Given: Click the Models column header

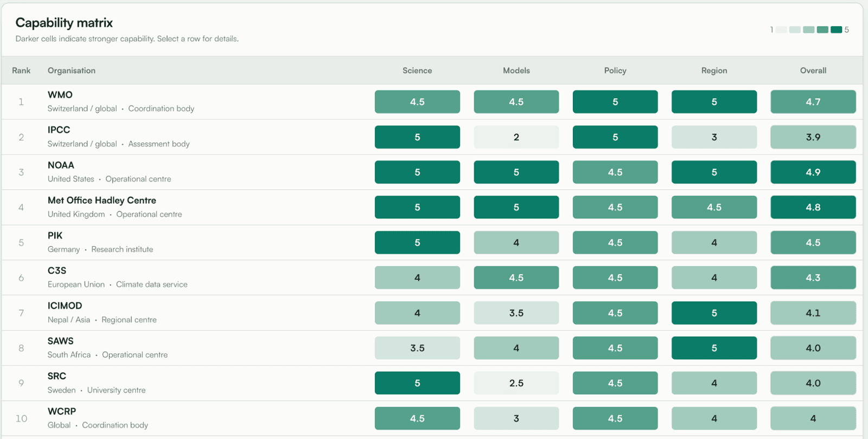Looking at the screenshot, I should pyautogui.click(x=516, y=70).
